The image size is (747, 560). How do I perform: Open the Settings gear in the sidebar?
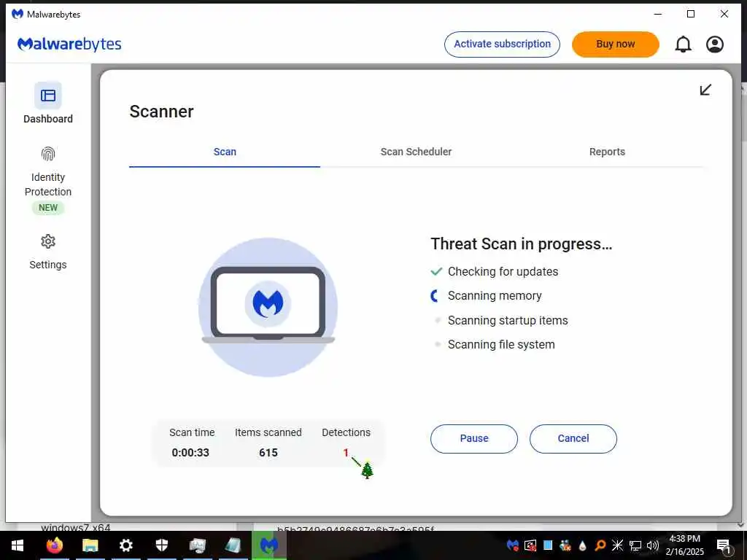coord(47,241)
